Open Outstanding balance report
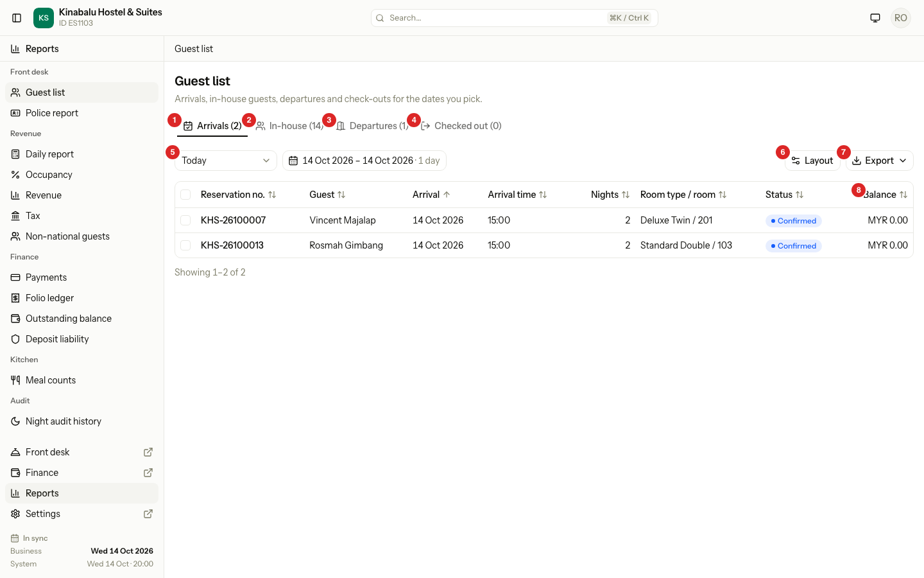Screen dimensions: 924x578 pyautogui.click(x=81, y=319)
